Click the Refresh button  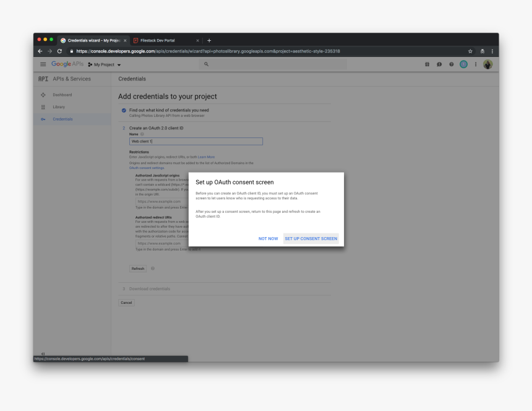click(138, 269)
